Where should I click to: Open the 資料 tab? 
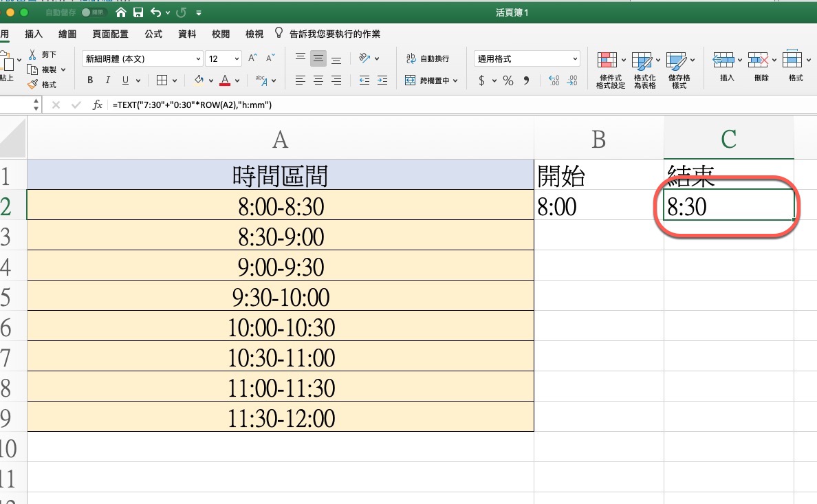point(187,34)
